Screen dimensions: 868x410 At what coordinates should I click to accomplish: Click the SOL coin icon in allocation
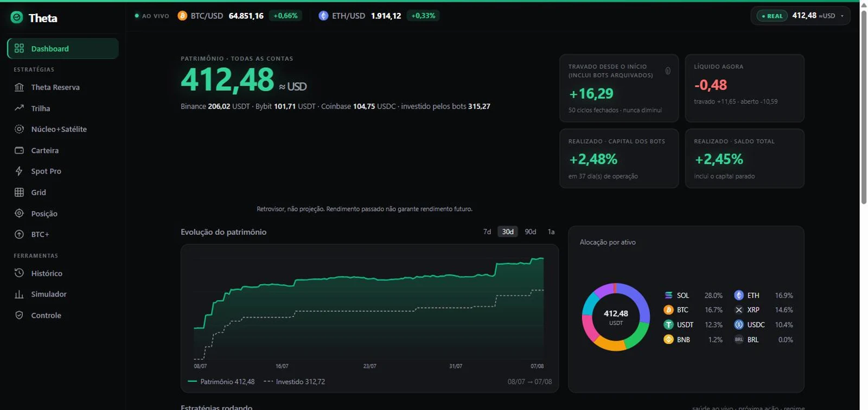(x=668, y=295)
